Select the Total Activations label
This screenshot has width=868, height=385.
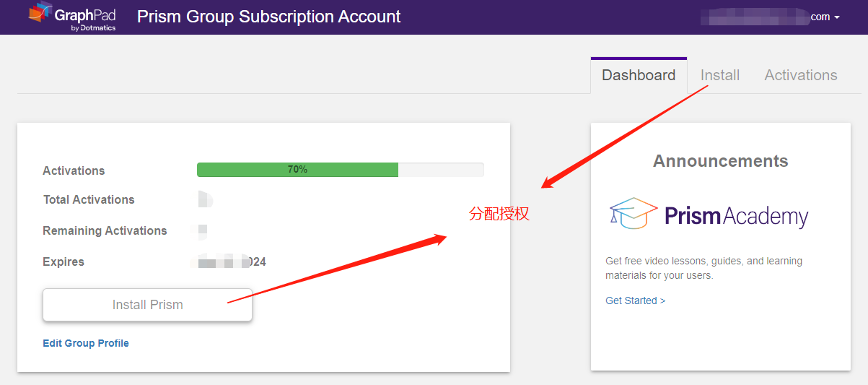(x=89, y=199)
